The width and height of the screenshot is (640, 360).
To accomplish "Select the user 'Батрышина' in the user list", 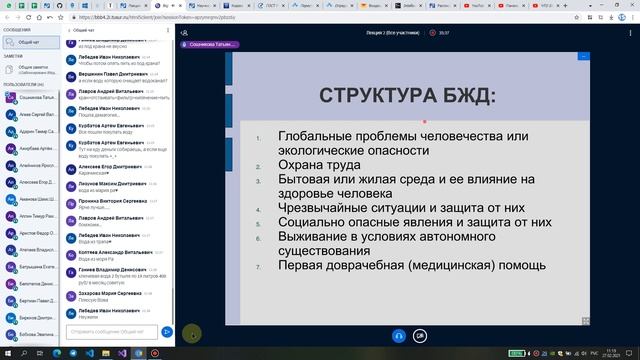I will pos(31,267).
